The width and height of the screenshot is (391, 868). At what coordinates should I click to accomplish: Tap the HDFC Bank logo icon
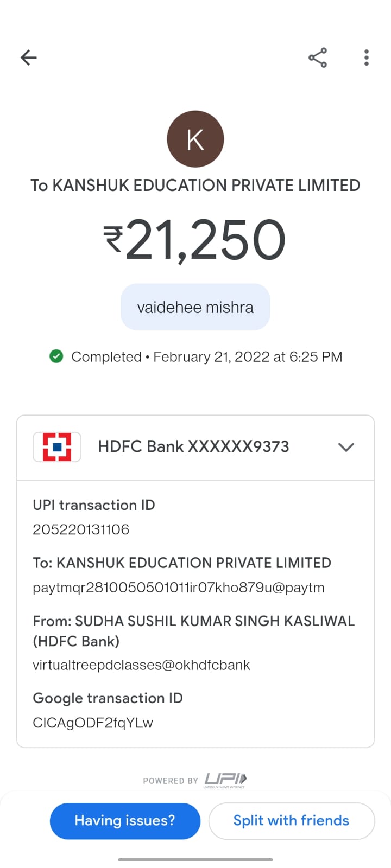(57, 447)
